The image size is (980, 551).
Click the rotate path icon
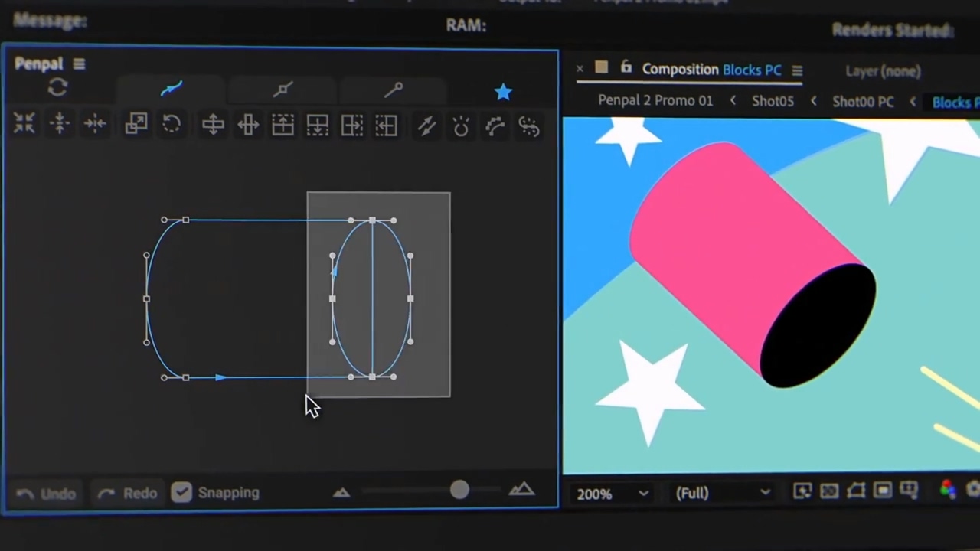(171, 125)
